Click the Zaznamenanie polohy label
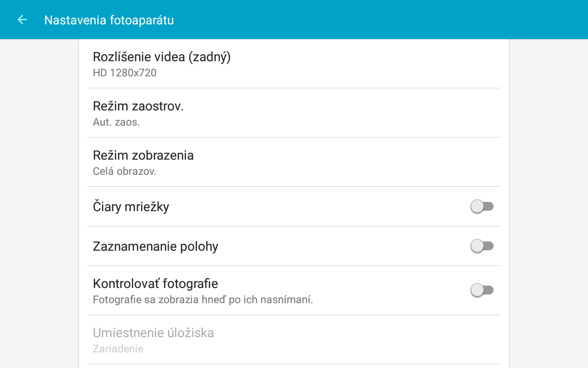This screenshot has width=588, height=368. point(155,246)
